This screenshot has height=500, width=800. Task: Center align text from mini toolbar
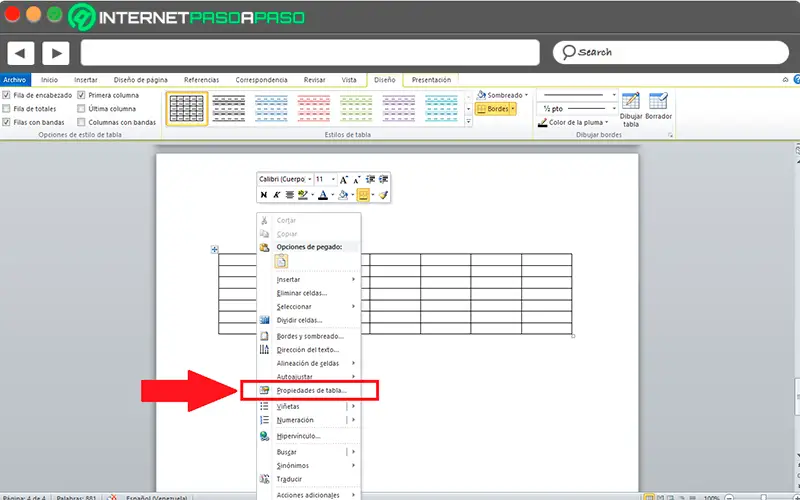pyautogui.click(x=289, y=195)
